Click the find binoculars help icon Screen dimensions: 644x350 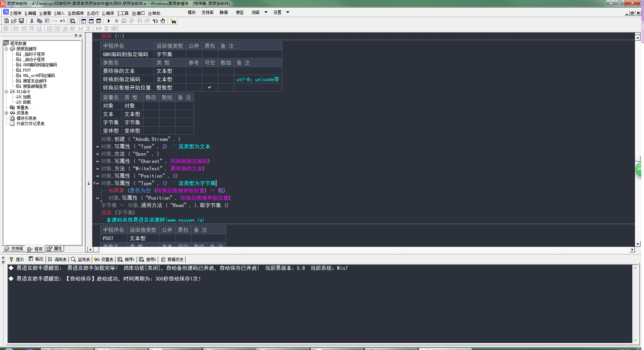click(x=173, y=21)
